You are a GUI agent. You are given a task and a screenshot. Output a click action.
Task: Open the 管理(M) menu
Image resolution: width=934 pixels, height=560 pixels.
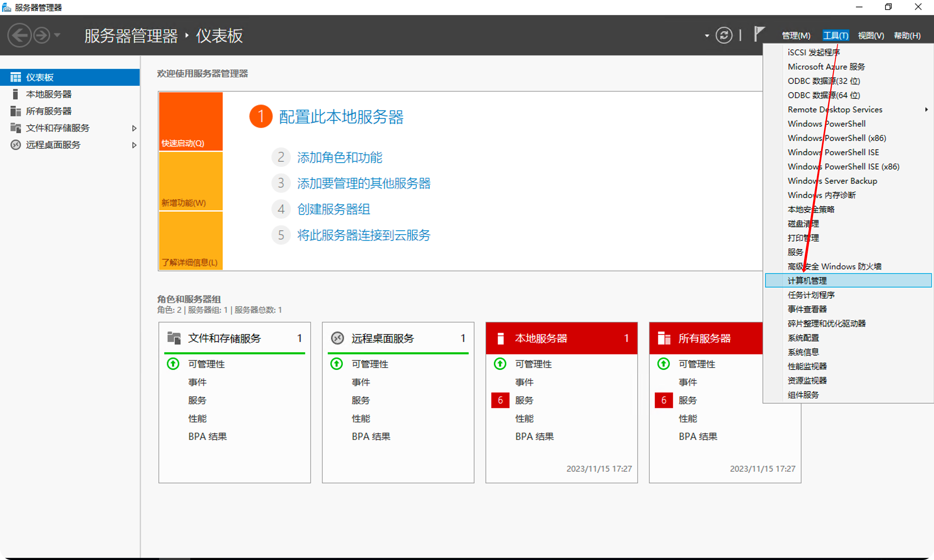click(x=796, y=35)
